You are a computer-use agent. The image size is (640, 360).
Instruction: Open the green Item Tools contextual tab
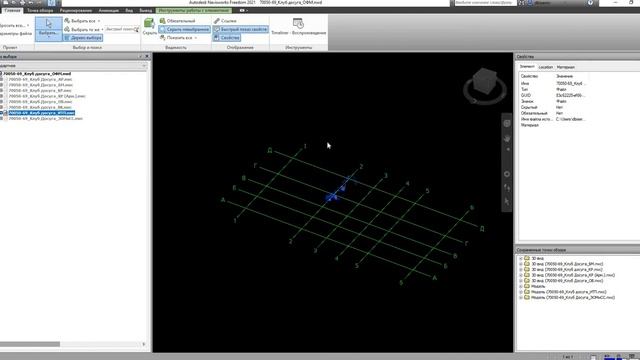click(194, 11)
